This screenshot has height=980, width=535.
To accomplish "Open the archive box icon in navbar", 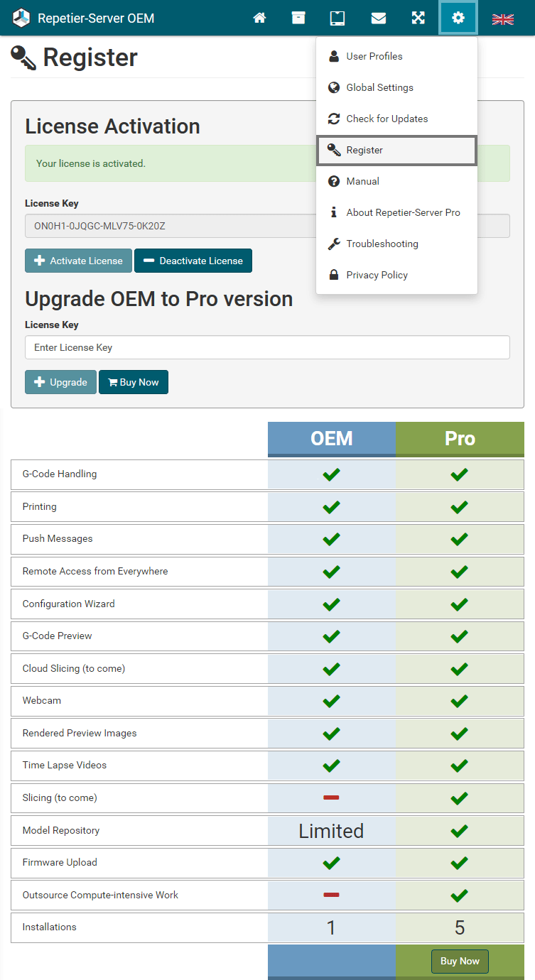I will (x=298, y=18).
